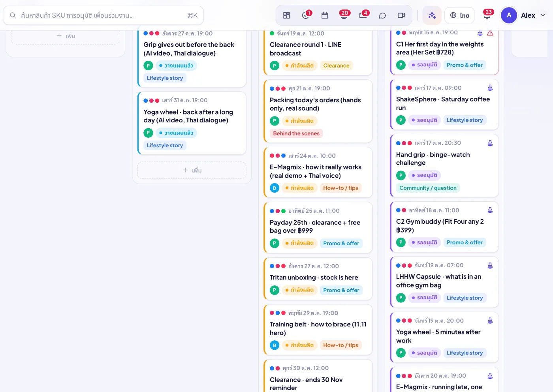Click the monitor icon with 20 badge

[x=344, y=15]
